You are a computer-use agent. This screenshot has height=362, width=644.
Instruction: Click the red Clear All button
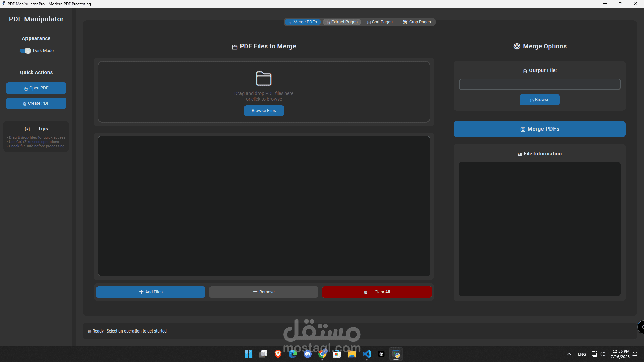[377, 292]
